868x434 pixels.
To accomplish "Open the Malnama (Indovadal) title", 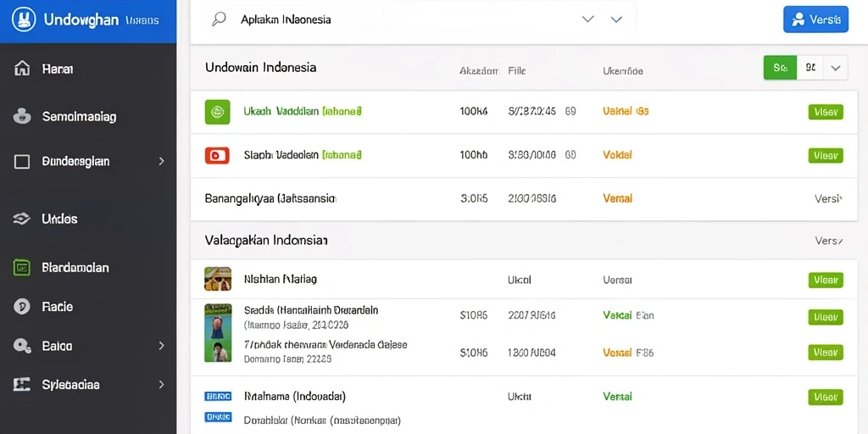I will point(295,397).
